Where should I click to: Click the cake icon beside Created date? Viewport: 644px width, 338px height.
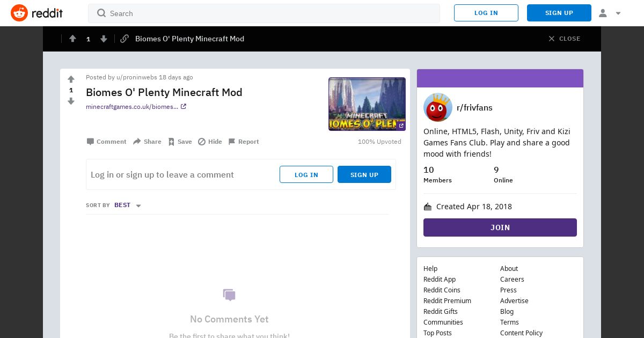[x=428, y=207]
